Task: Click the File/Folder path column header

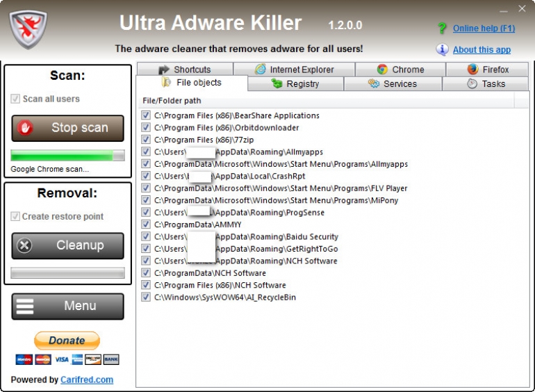Action: pos(327,101)
